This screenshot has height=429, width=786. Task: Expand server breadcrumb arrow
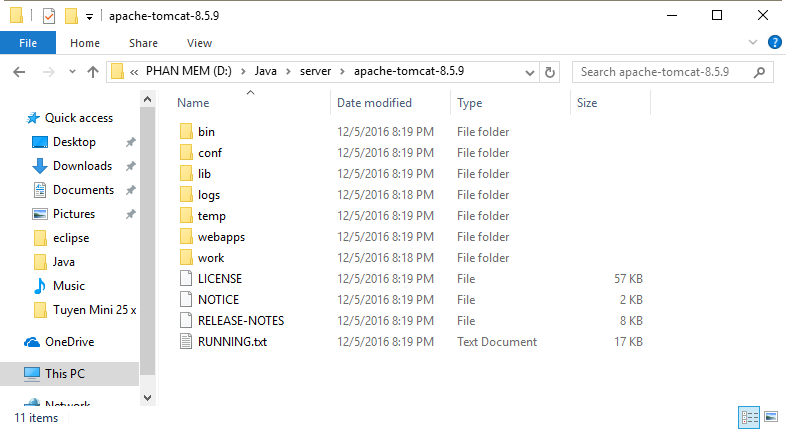[342, 72]
